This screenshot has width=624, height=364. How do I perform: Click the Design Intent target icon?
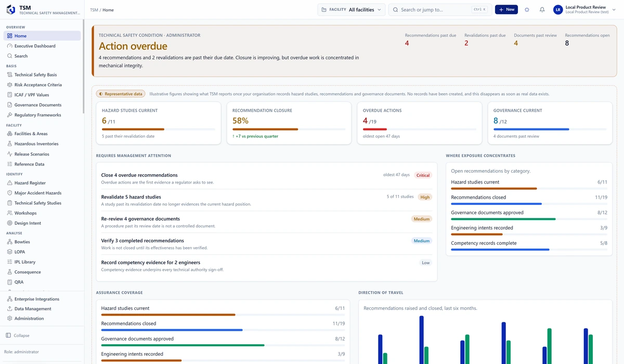(x=9, y=223)
